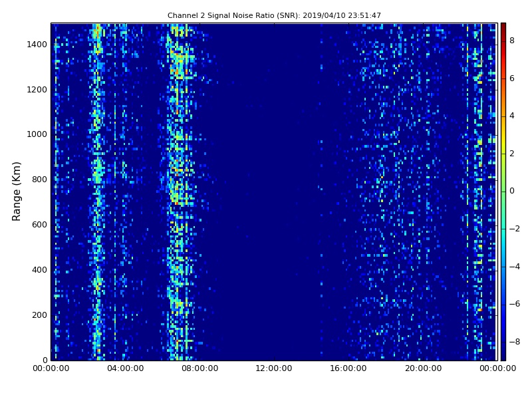
Task: Click the colorbar value 2 label
Action: 512,154
